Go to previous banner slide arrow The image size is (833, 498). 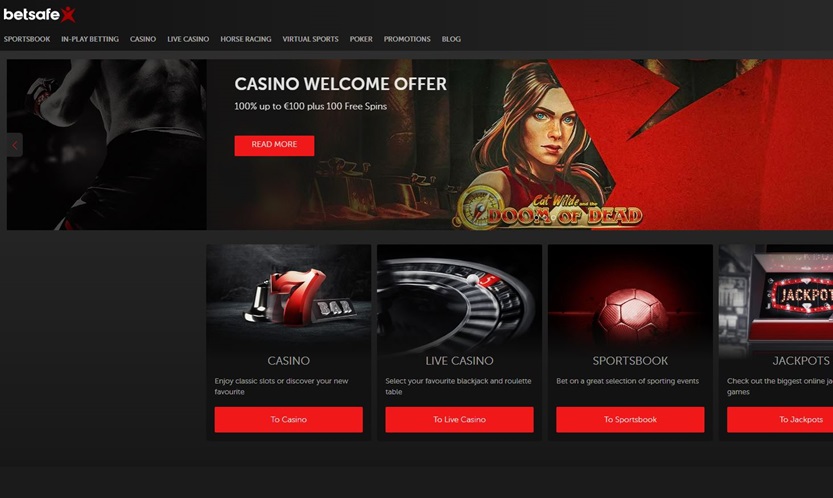tap(14, 145)
